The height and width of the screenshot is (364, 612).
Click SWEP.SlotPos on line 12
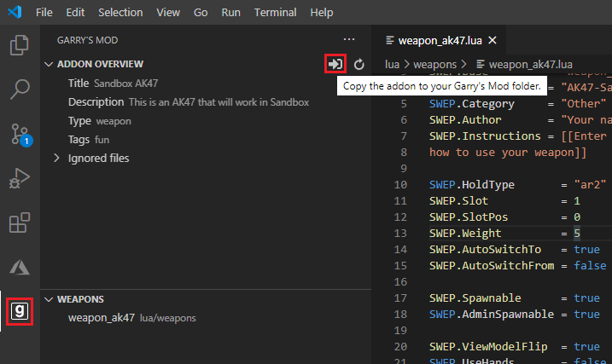(469, 217)
